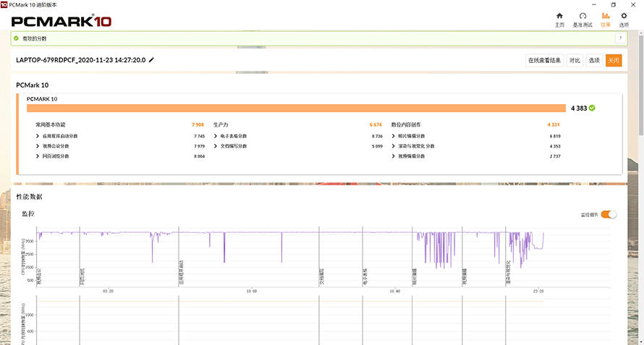Toggle the monitoring details (监控细节) switch

(609, 214)
